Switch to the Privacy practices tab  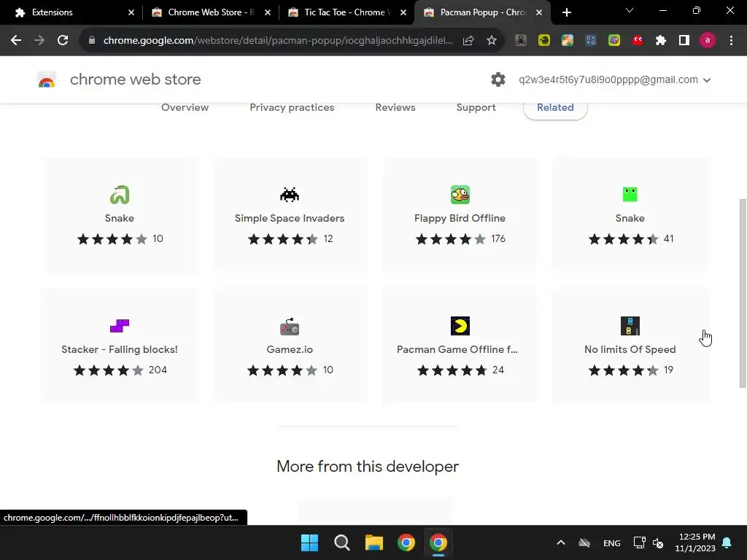[292, 108]
